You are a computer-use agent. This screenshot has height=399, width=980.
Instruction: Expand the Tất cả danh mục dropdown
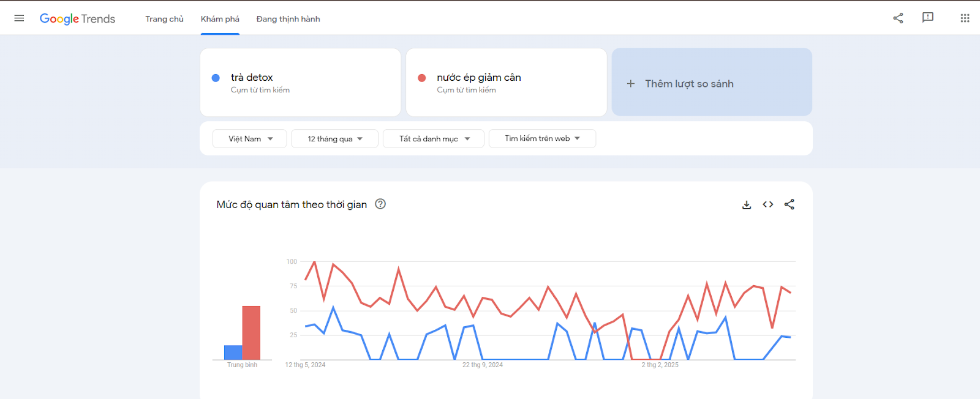[x=434, y=139]
